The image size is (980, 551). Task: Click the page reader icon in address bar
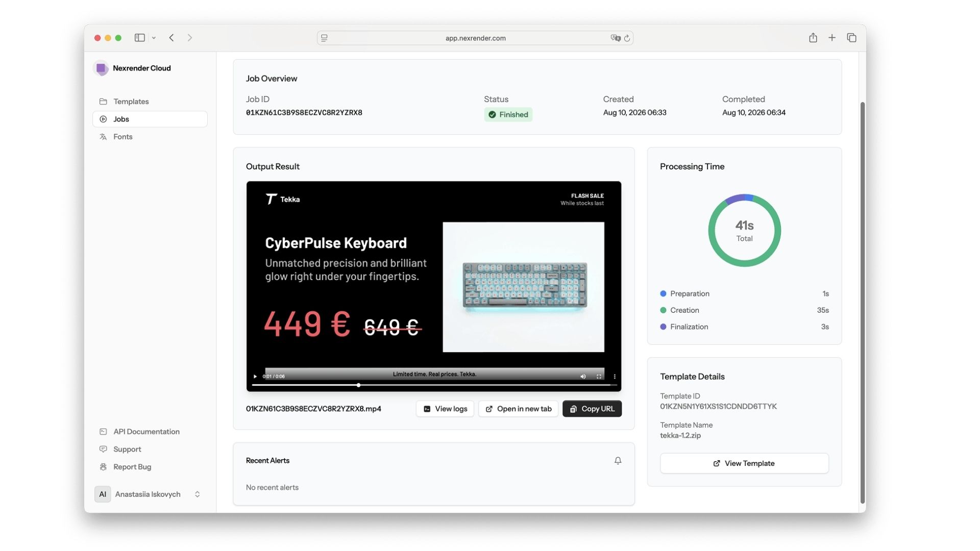coord(324,38)
